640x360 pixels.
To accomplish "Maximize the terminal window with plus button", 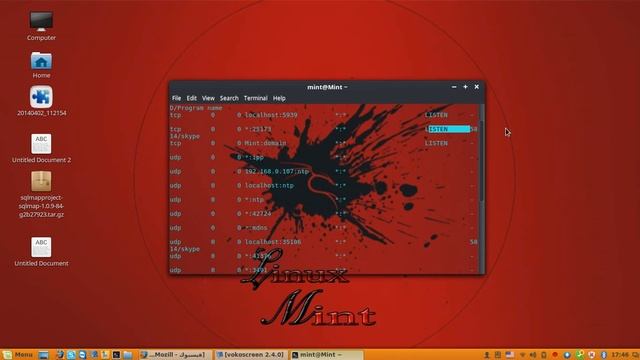I will (x=465, y=87).
